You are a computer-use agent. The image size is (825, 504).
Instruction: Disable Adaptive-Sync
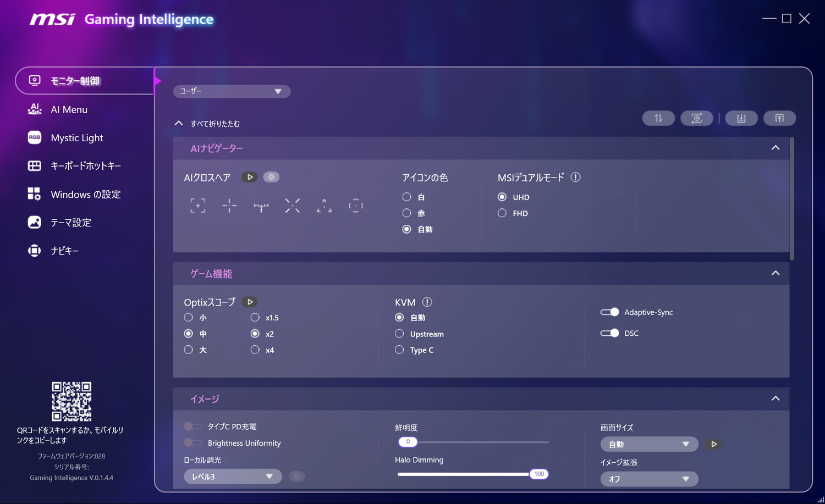point(609,312)
